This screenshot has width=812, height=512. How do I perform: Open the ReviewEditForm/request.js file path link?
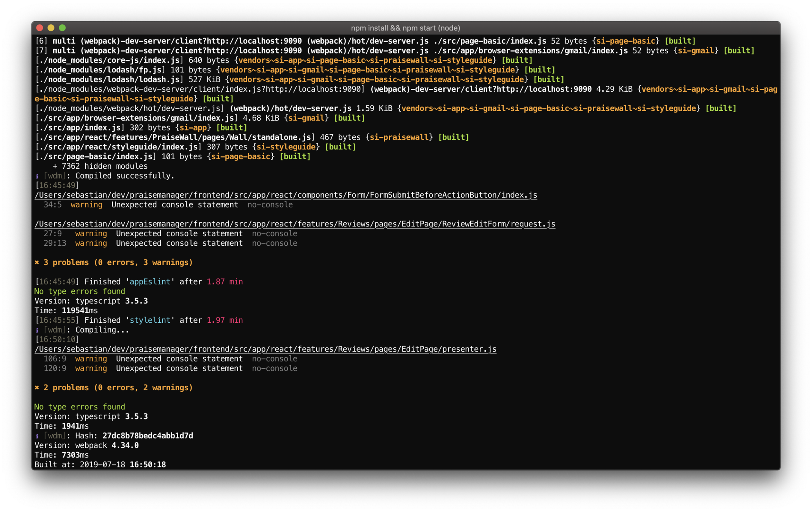click(295, 224)
